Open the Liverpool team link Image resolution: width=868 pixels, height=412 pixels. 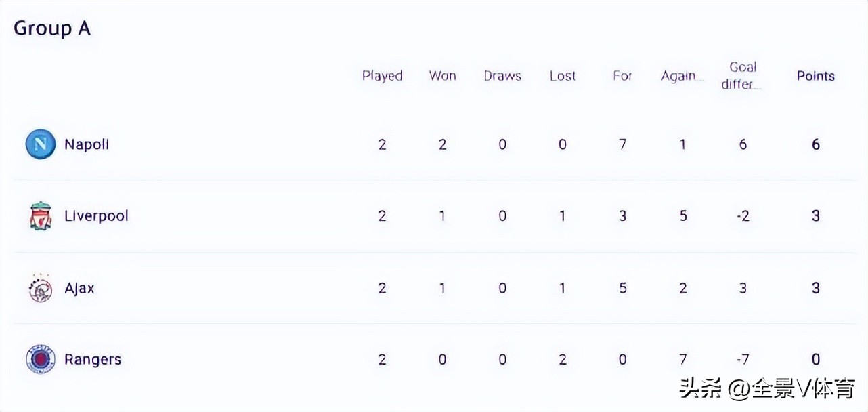coord(96,216)
